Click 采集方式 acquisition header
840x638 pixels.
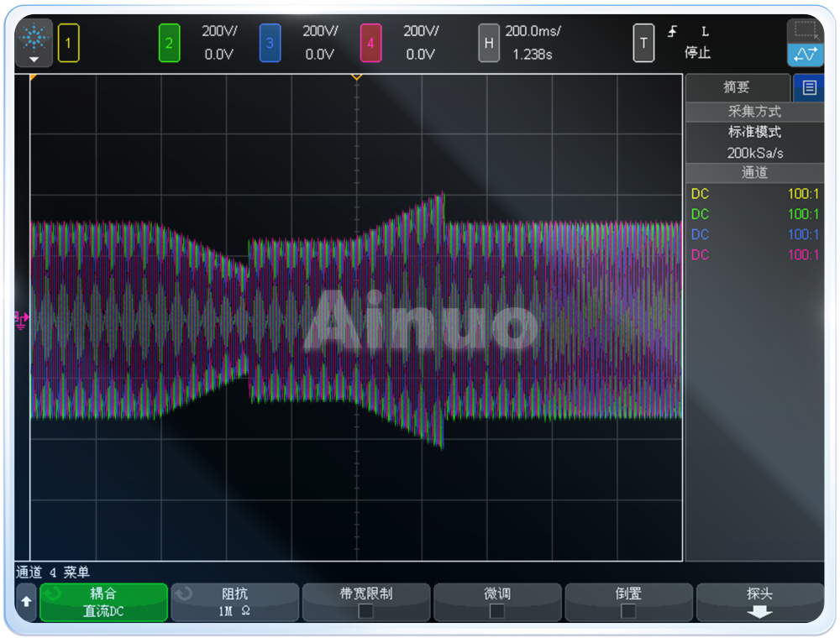click(x=755, y=112)
